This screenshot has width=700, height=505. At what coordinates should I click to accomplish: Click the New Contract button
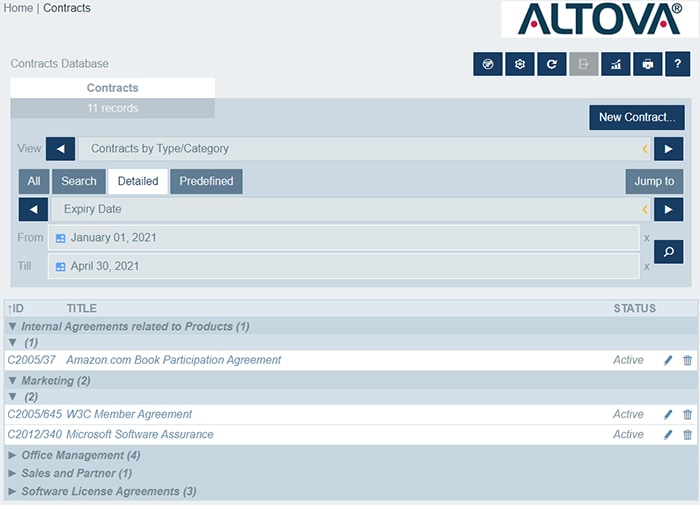[636, 117]
